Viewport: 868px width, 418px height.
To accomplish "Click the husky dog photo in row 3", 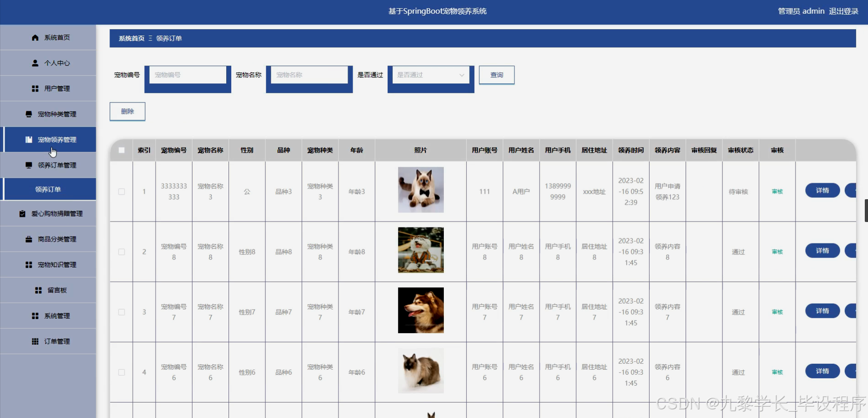I will click(x=421, y=310).
